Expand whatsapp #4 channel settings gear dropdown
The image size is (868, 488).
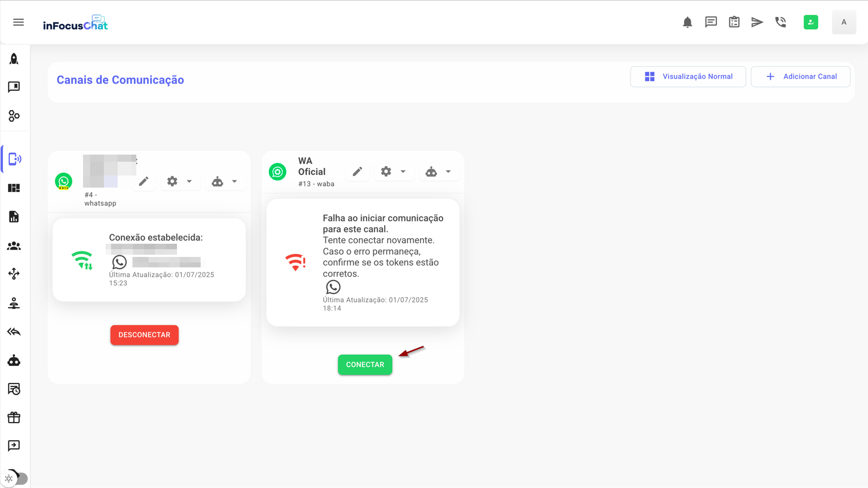(180, 181)
